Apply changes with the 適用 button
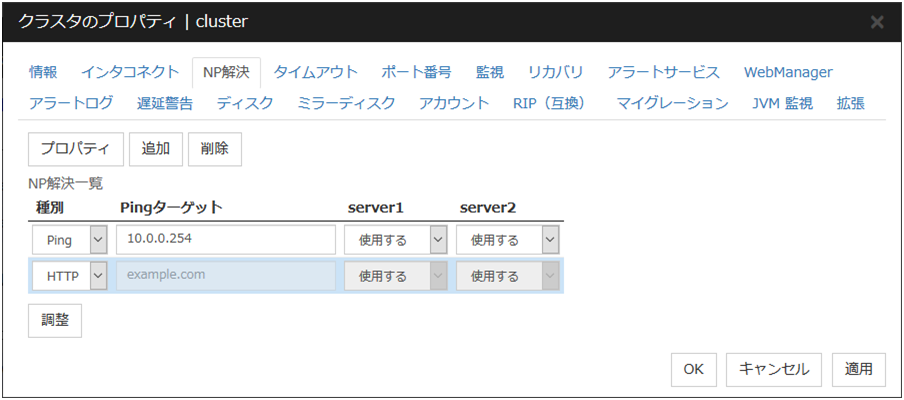The image size is (904, 400). click(x=858, y=368)
